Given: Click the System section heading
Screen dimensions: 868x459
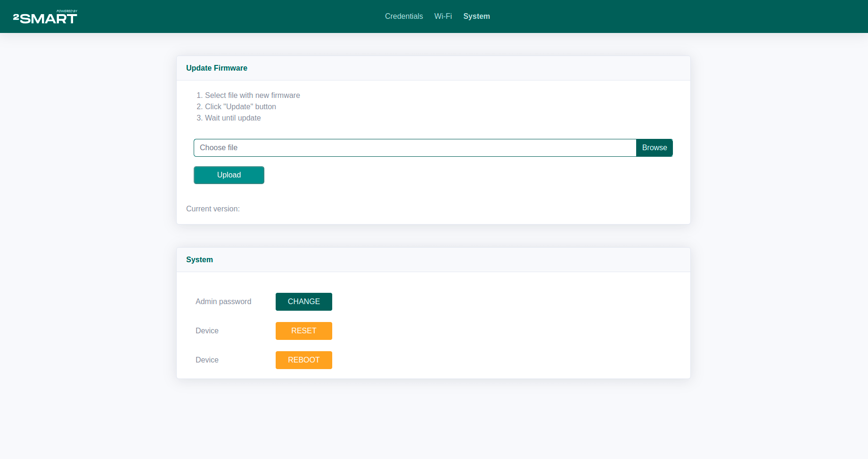Looking at the screenshot, I should (x=199, y=260).
